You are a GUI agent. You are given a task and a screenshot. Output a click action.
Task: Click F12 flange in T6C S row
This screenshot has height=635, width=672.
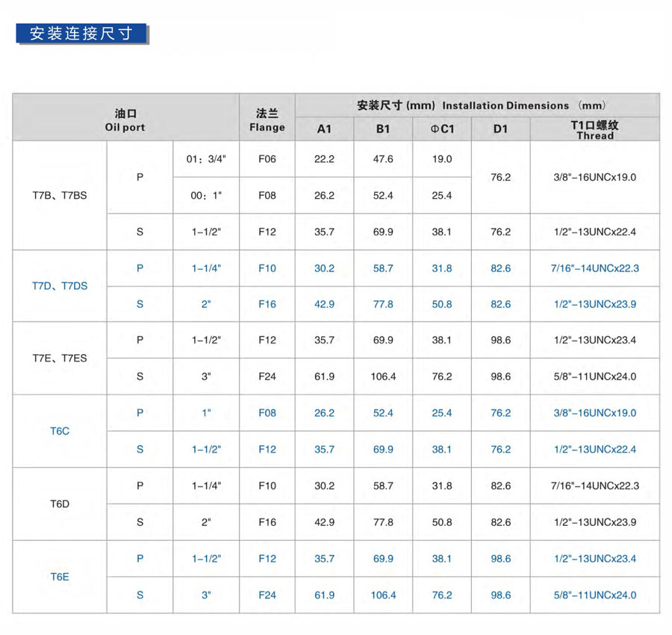point(267,449)
